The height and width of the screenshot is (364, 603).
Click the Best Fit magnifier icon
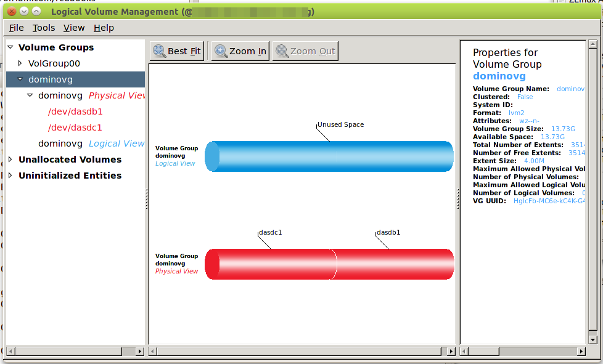click(160, 51)
